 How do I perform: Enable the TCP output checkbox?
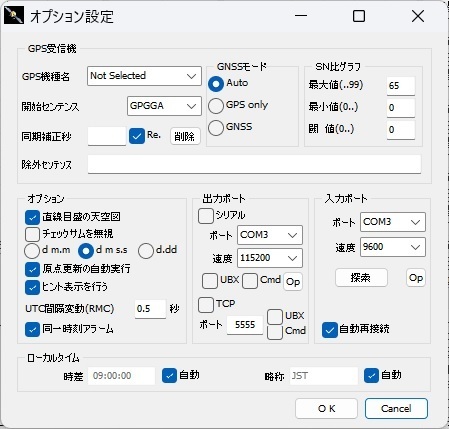click(206, 304)
